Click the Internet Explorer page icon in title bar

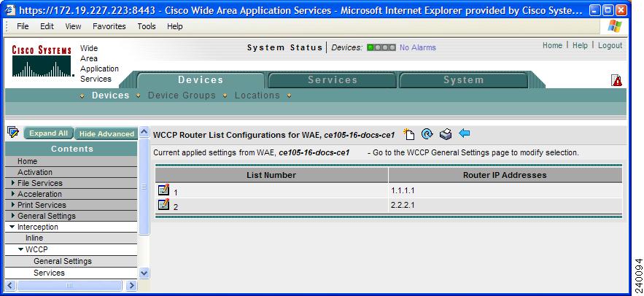click(x=10, y=10)
